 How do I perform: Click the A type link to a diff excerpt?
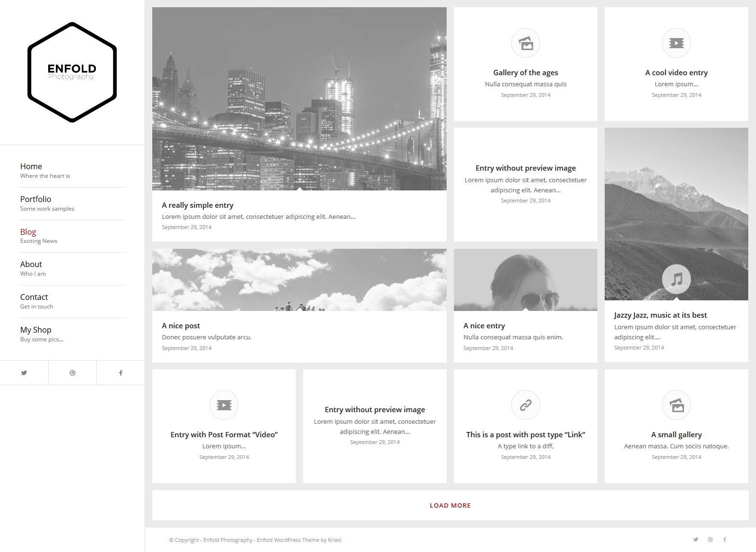tap(526, 446)
